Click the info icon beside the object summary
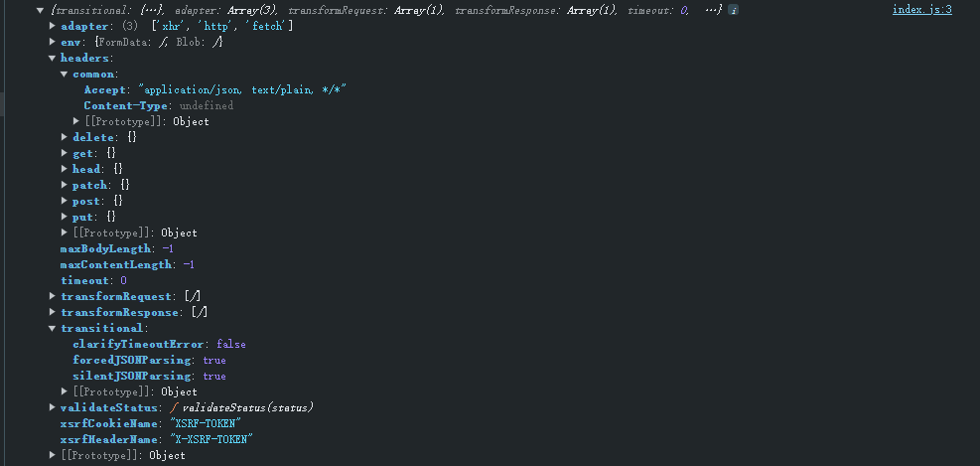The width and height of the screenshot is (980, 466). [733, 10]
